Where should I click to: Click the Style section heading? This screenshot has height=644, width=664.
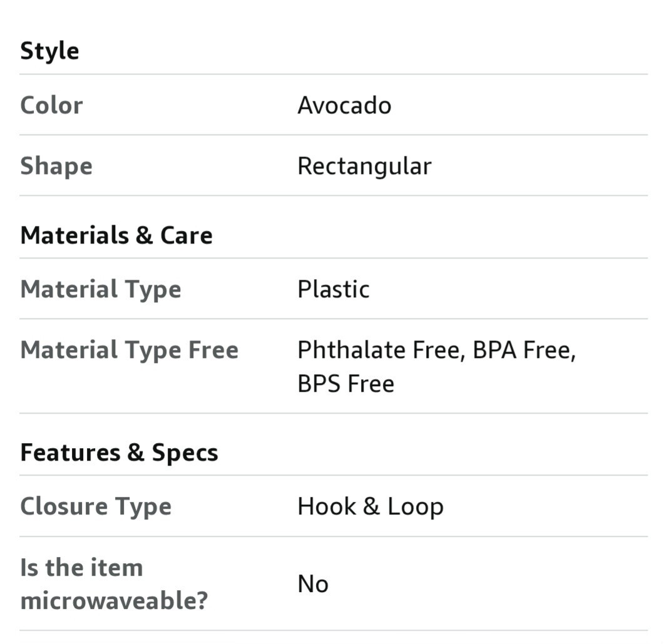49,51
